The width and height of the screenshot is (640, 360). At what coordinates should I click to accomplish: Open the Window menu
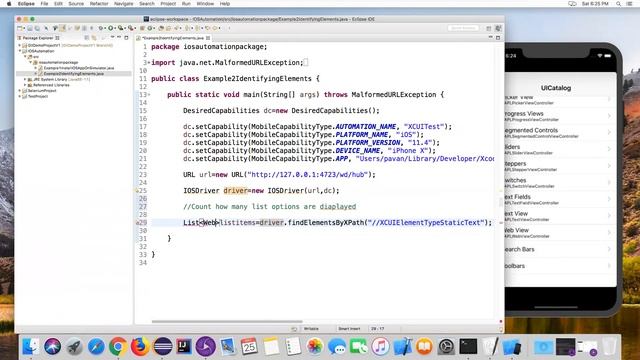[x=205, y=4]
